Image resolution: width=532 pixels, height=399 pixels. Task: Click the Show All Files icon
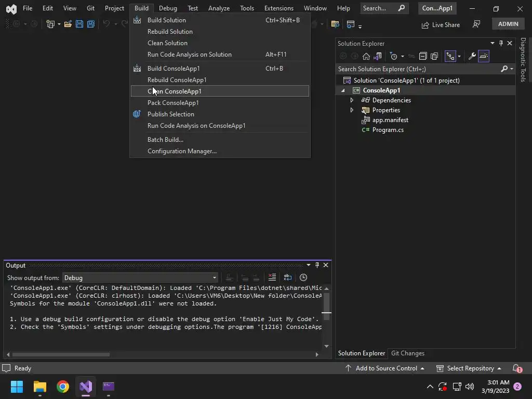click(434, 56)
